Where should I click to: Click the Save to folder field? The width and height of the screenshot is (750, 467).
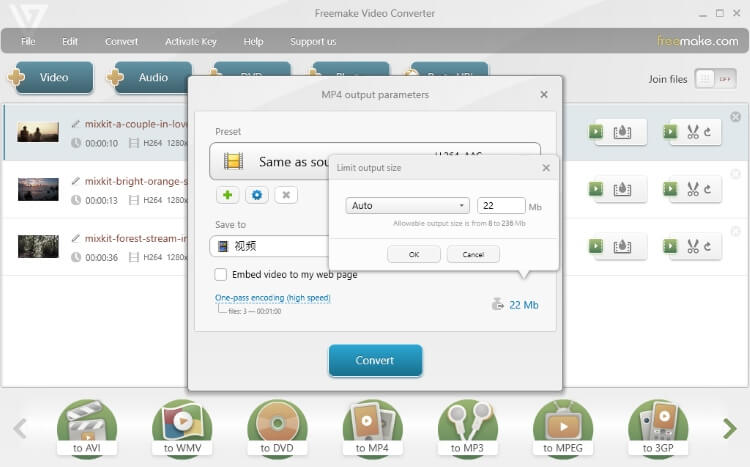pyautogui.click(x=269, y=246)
